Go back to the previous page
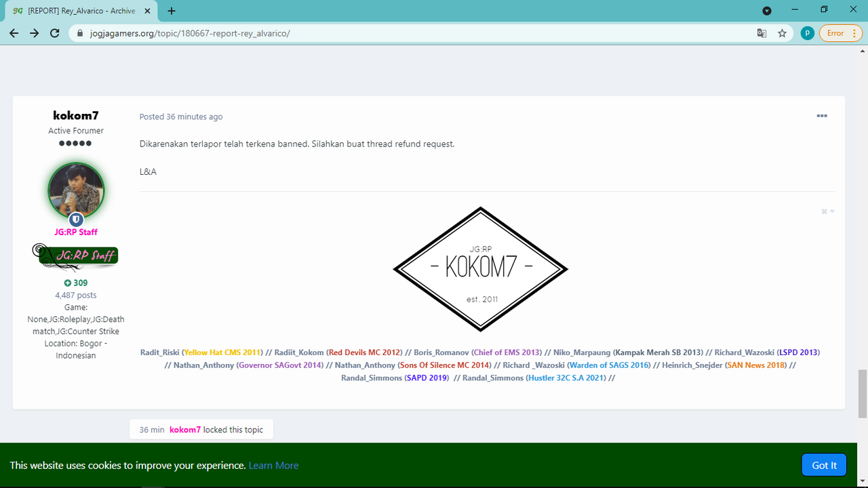The height and width of the screenshot is (488, 868). [14, 33]
